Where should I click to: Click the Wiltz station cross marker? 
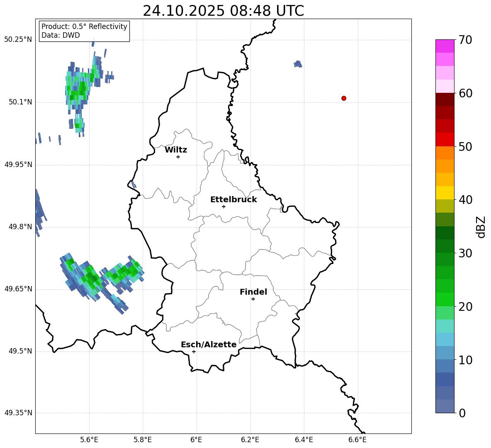click(x=178, y=157)
